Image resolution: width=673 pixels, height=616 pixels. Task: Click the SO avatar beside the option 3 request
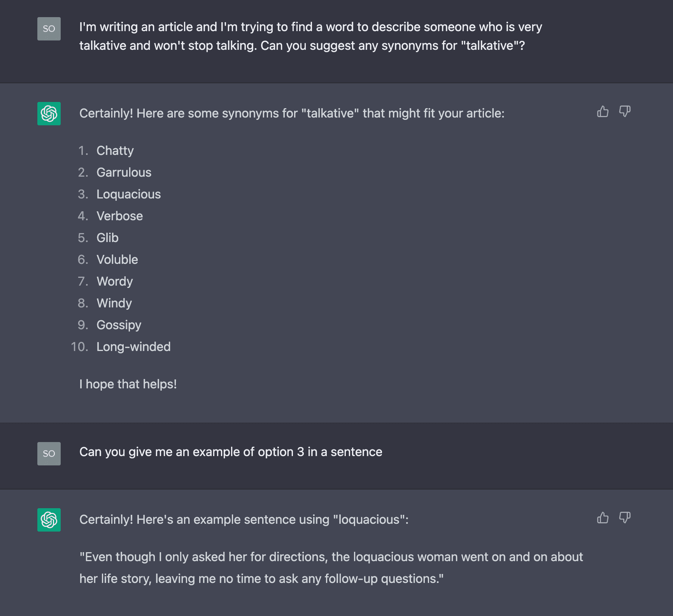pos(48,453)
